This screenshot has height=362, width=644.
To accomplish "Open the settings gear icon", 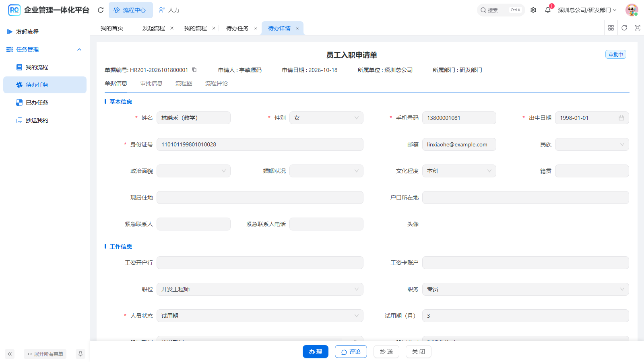I will pos(533,10).
